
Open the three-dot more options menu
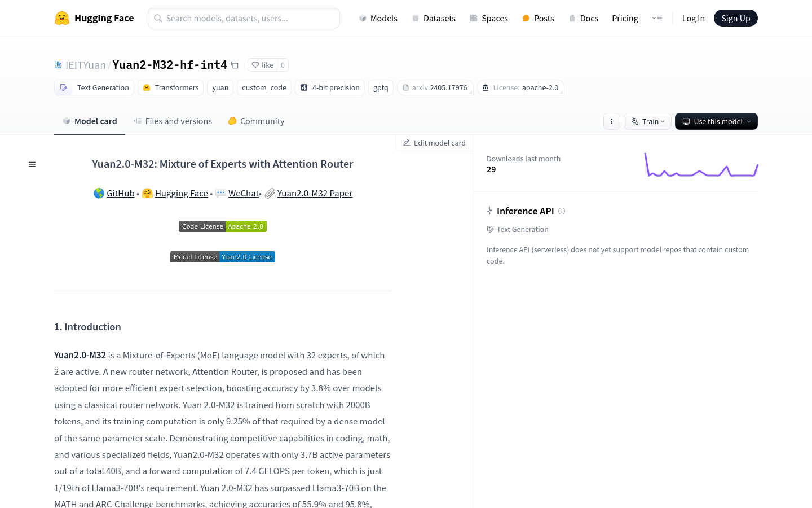click(x=612, y=121)
